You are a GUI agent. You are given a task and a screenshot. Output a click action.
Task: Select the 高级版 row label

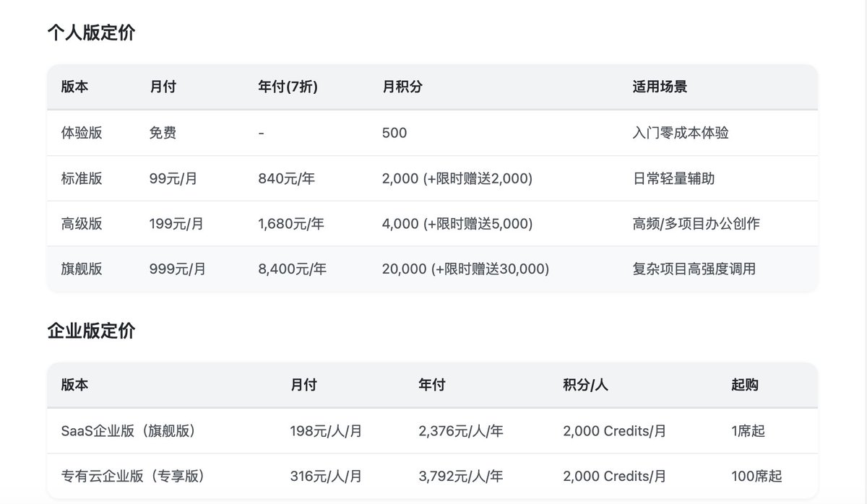tap(82, 224)
